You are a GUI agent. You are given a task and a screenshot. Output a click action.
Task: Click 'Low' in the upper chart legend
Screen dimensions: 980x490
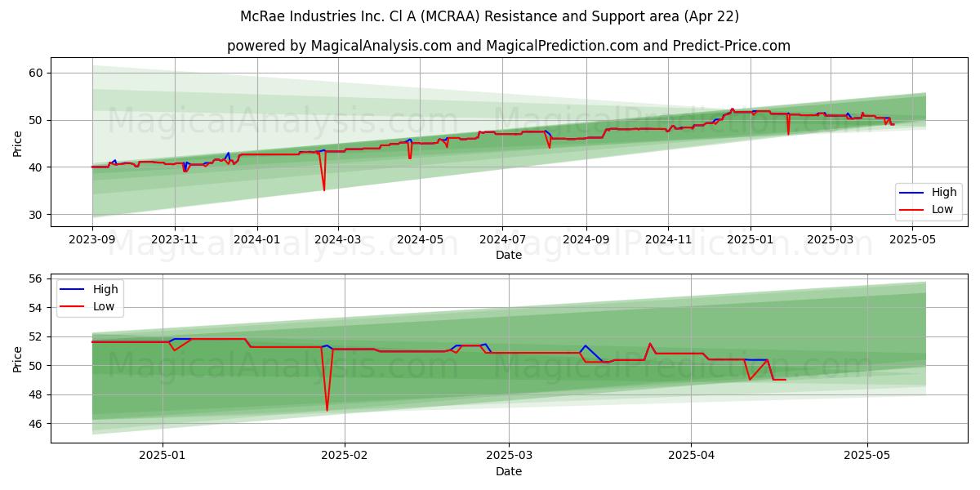pyautogui.click(x=942, y=209)
